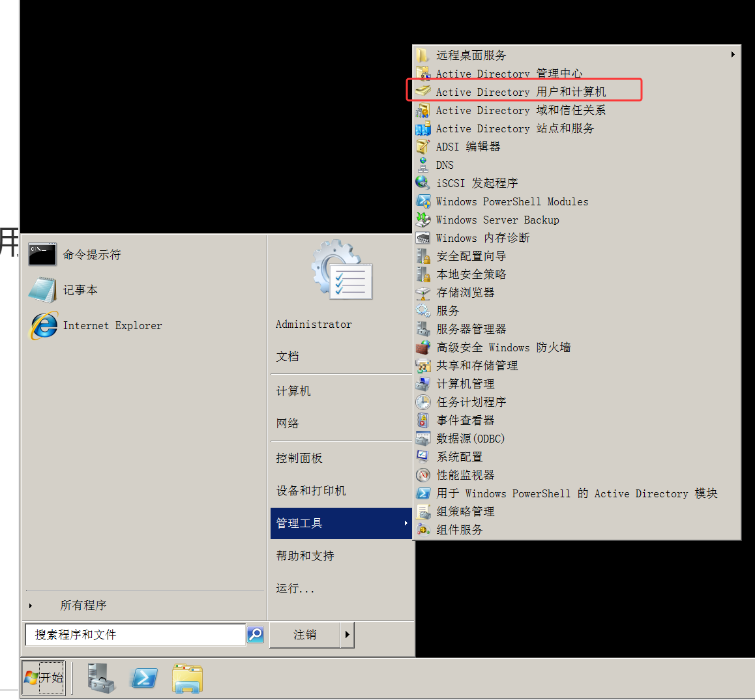This screenshot has width=755, height=700.
Task: Open the DNS manager icon
Action: click(423, 165)
